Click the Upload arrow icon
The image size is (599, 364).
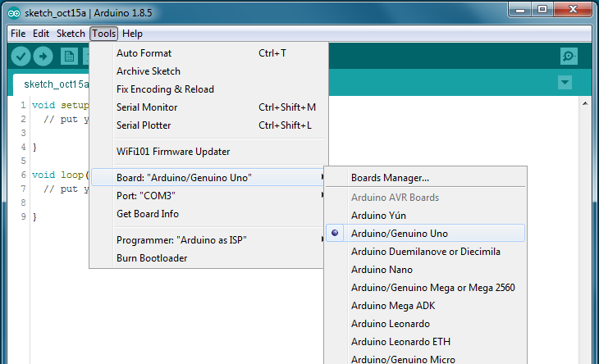(x=43, y=57)
